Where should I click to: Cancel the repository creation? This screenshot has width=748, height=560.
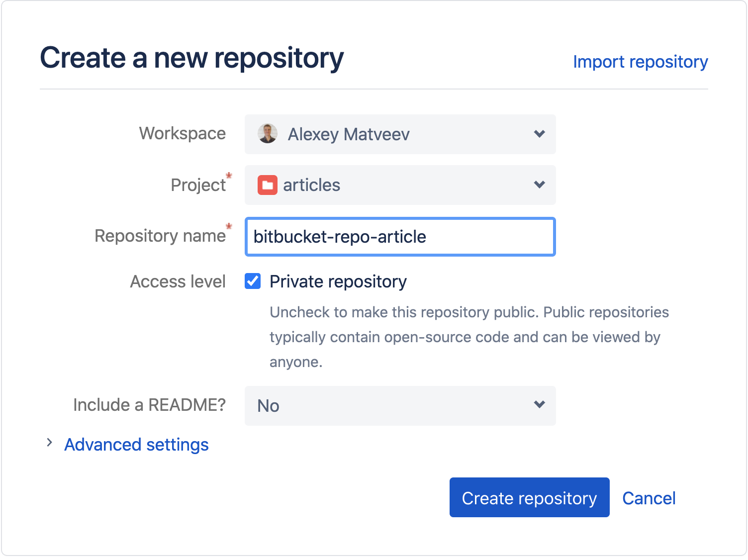click(x=649, y=498)
